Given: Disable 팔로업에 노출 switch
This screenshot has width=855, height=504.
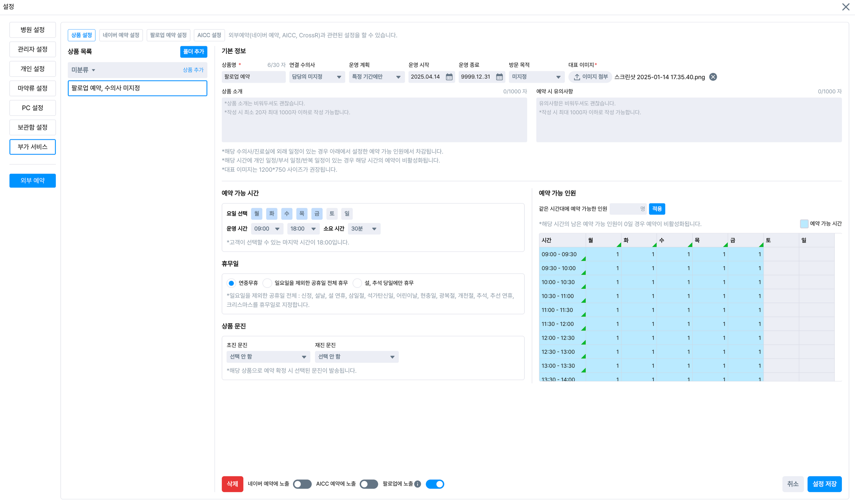Looking at the screenshot, I should click(435, 484).
